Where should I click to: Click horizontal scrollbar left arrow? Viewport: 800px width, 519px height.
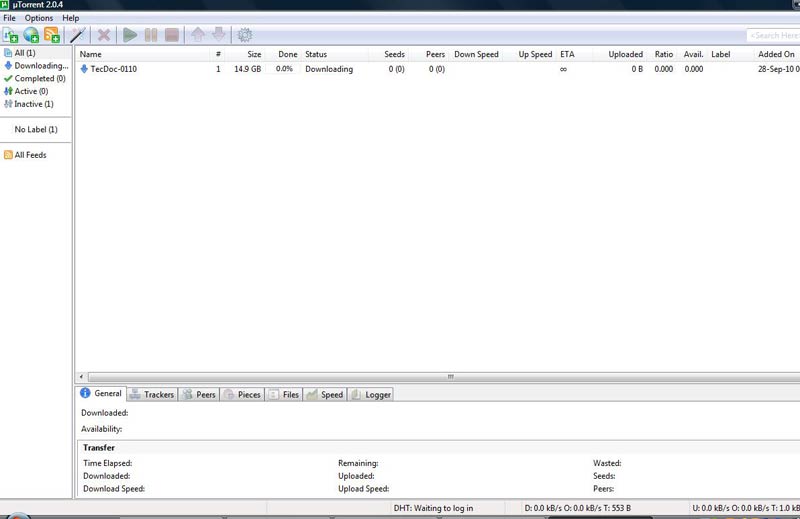tap(81, 377)
